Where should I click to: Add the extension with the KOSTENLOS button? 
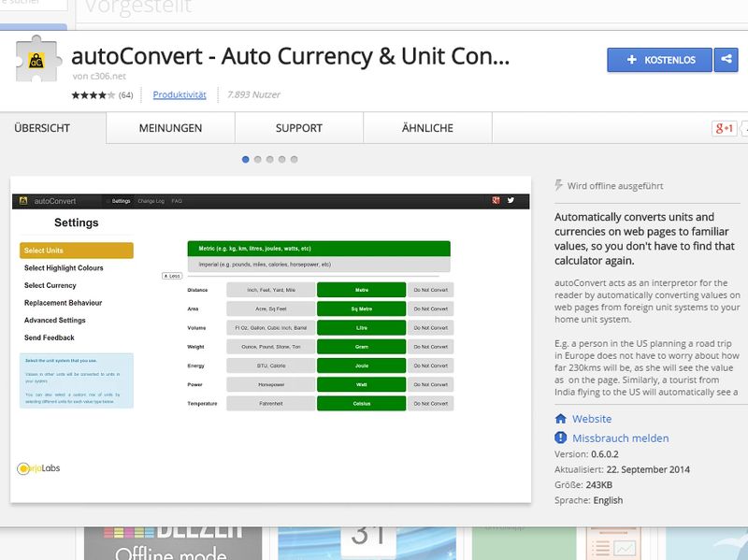[x=659, y=60]
